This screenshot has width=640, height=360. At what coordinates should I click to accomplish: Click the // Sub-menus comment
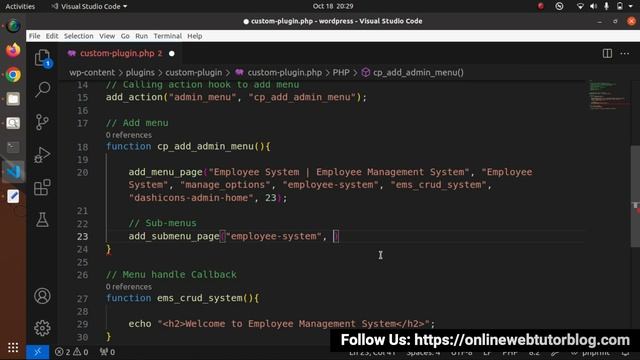pyautogui.click(x=162, y=223)
